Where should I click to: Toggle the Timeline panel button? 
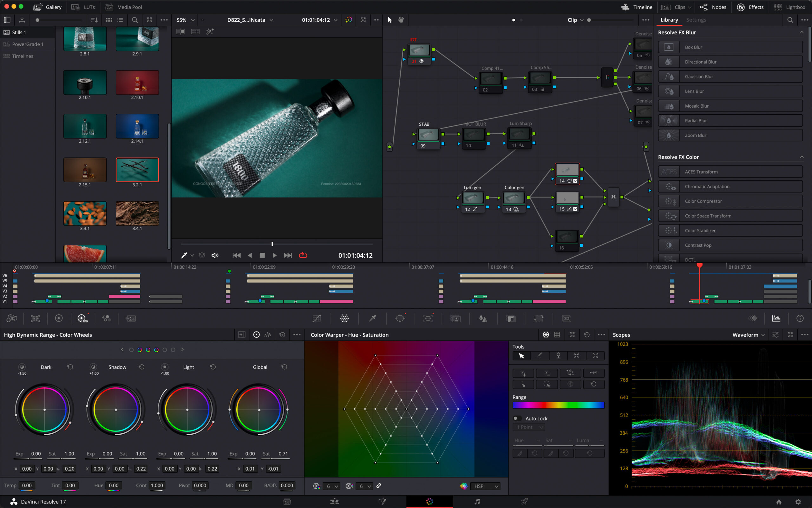(637, 7)
